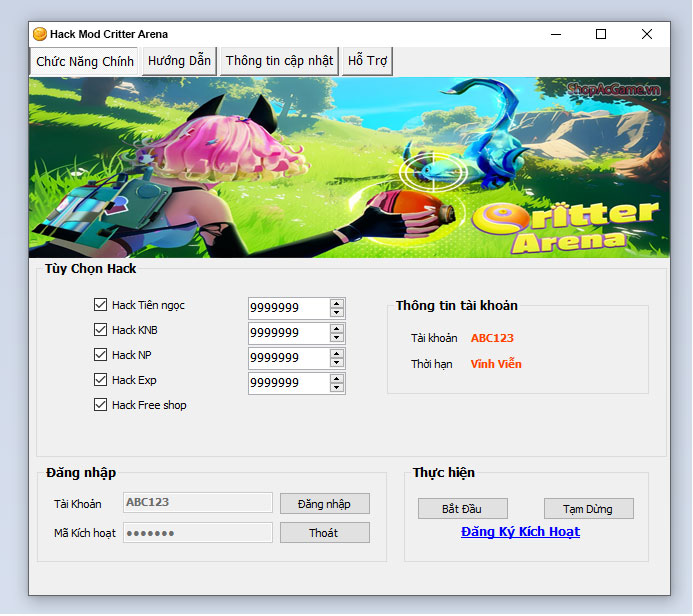The width and height of the screenshot is (693, 616).
Task: Click the Mã Kích hoạt password field
Action: [x=198, y=533]
